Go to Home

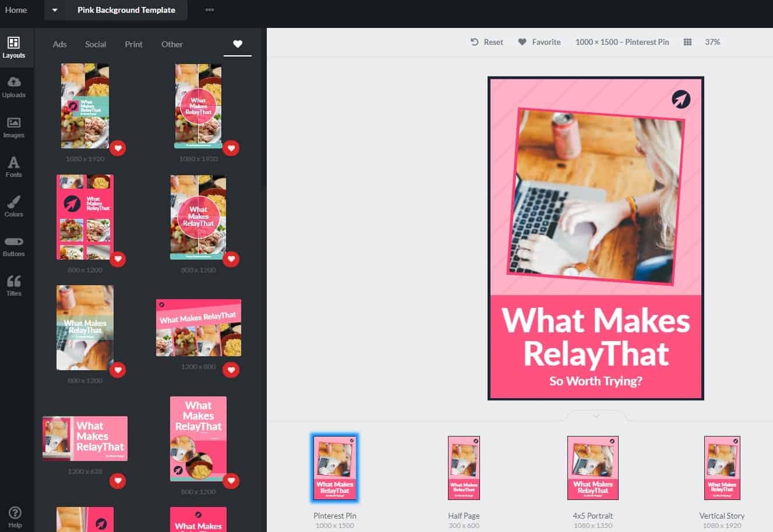pyautogui.click(x=16, y=10)
